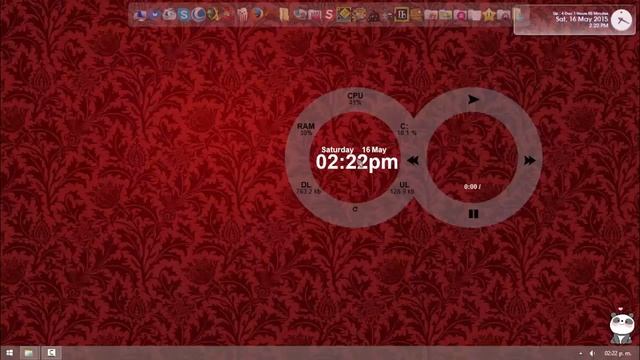This screenshot has width=640, height=360.
Task: Click the panda desktop gadget
Action: [621, 327]
